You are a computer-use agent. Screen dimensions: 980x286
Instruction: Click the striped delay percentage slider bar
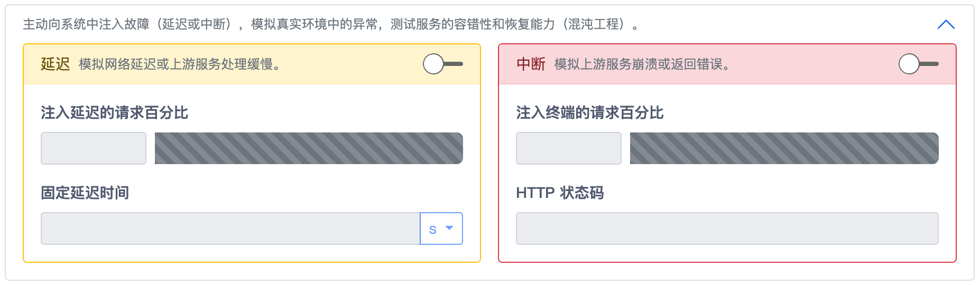[x=309, y=148]
